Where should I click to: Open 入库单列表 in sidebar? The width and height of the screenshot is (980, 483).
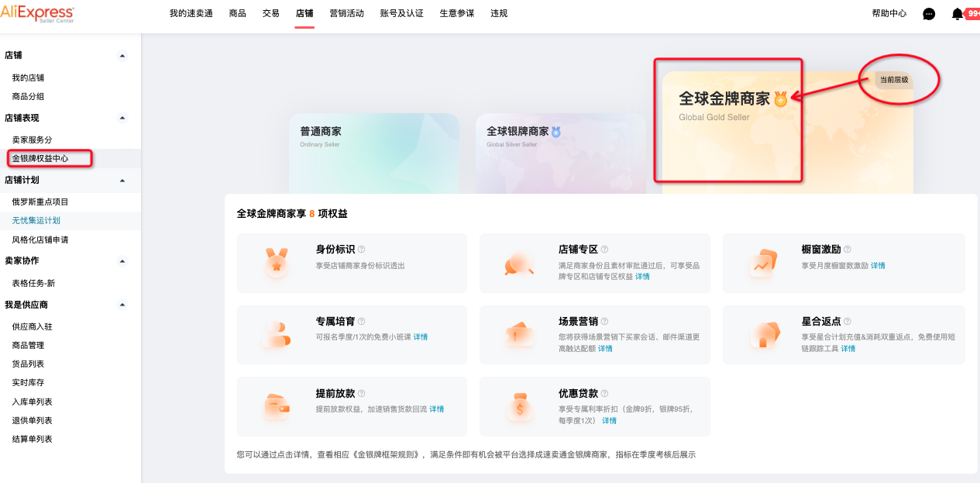click(32, 402)
